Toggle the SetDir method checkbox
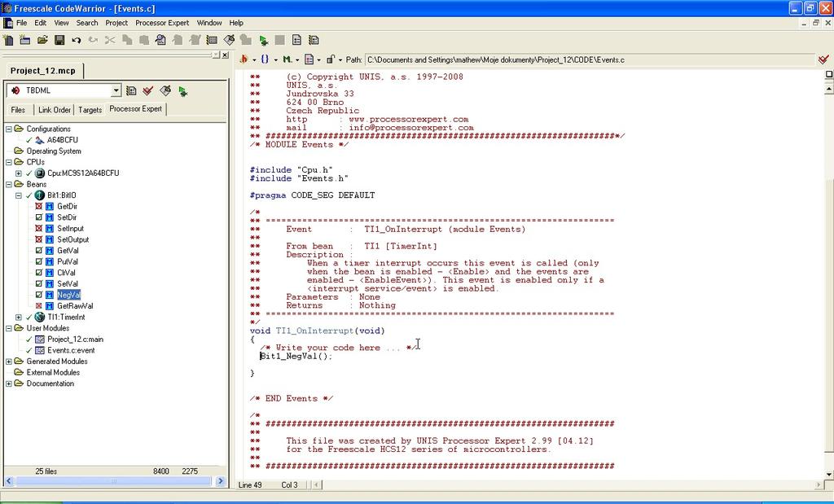The image size is (834, 504). tap(39, 217)
